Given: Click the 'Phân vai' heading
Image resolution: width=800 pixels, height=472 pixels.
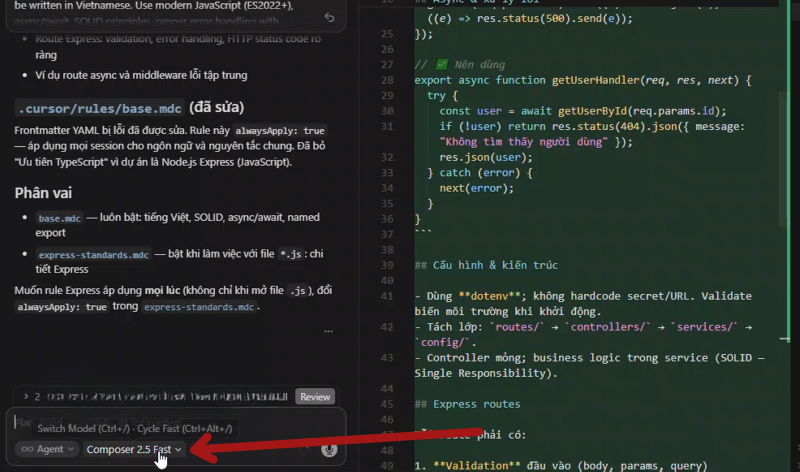Looking at the screenshot, I should point(43,193).
